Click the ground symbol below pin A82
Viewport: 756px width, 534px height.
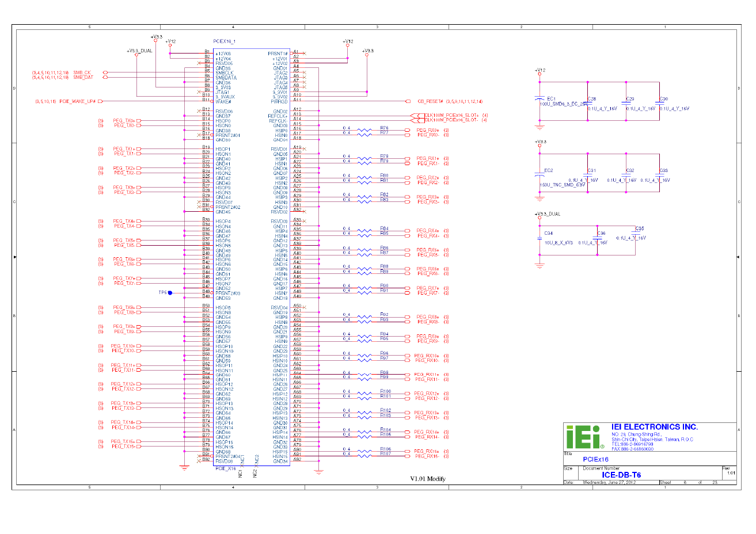(x=319, y=472)
